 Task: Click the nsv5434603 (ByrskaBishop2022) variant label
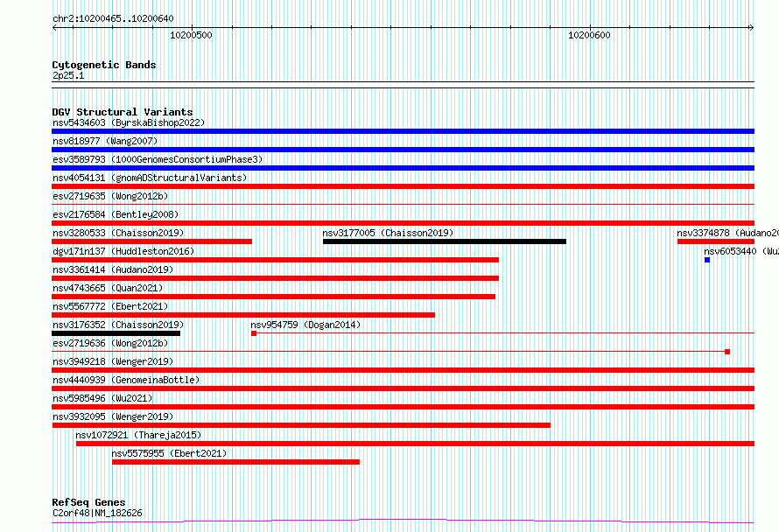[x=129, y=122]
